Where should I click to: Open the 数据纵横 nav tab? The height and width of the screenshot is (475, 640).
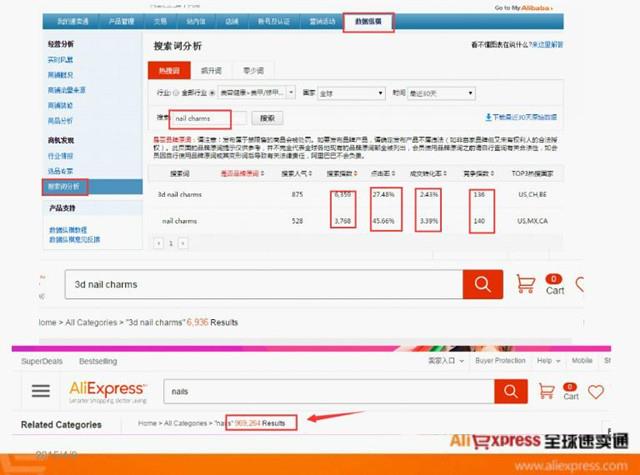click(x=368, y=22)
